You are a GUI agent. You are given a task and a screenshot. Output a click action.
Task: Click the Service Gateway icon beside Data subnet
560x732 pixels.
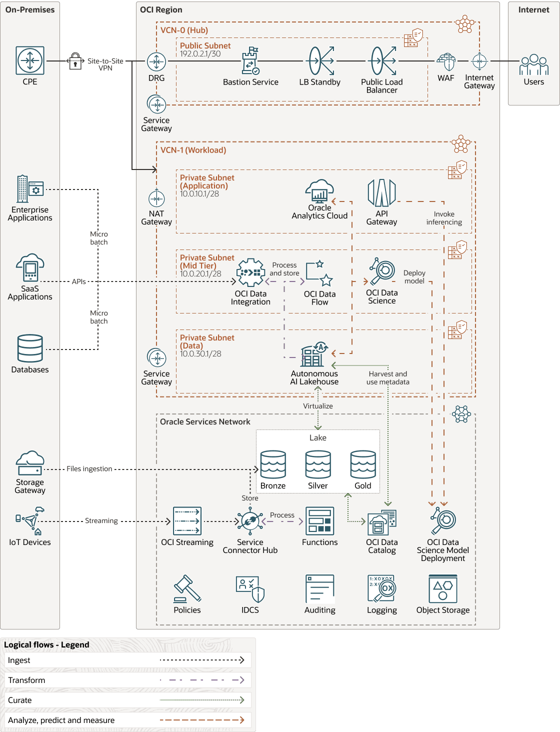tap(156, 358)
